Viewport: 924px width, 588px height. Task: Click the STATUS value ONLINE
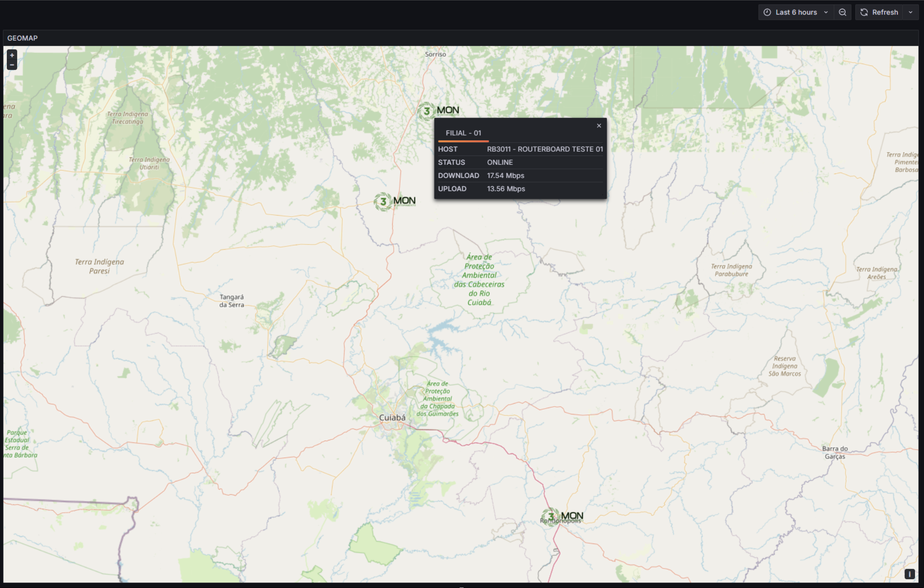click(500, 162)
